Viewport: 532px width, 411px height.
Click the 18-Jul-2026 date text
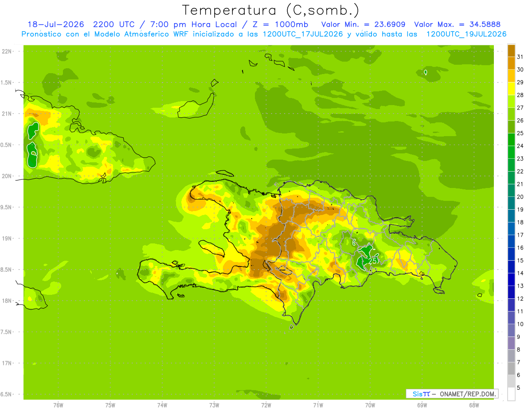click(x=55, y=24)
